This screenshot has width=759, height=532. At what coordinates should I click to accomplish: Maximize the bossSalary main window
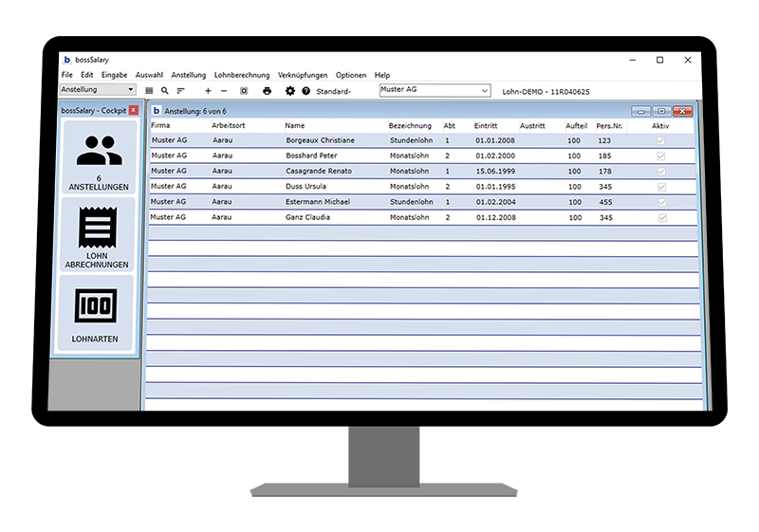[x=659, y=60]
